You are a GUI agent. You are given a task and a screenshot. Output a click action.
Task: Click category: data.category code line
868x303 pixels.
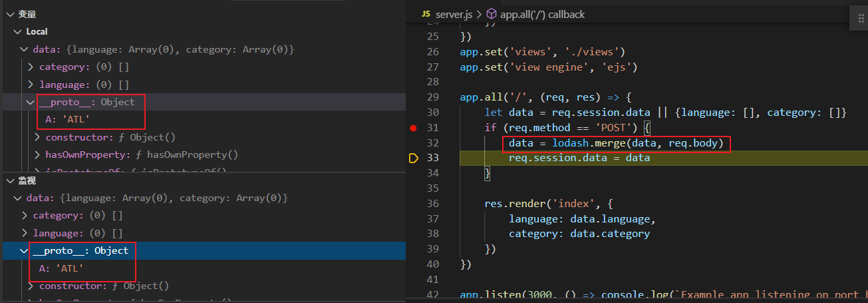click(x=579, y=234)
